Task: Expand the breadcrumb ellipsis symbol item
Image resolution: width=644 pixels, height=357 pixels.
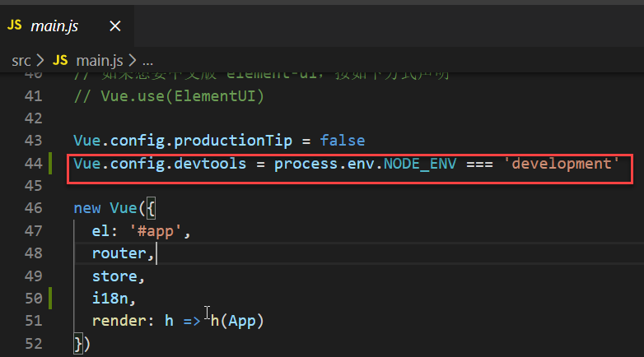Action: point(148,61)
